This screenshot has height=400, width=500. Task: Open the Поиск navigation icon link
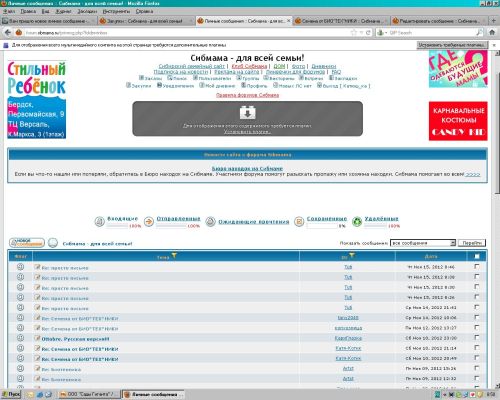click(x=177, y=78)
